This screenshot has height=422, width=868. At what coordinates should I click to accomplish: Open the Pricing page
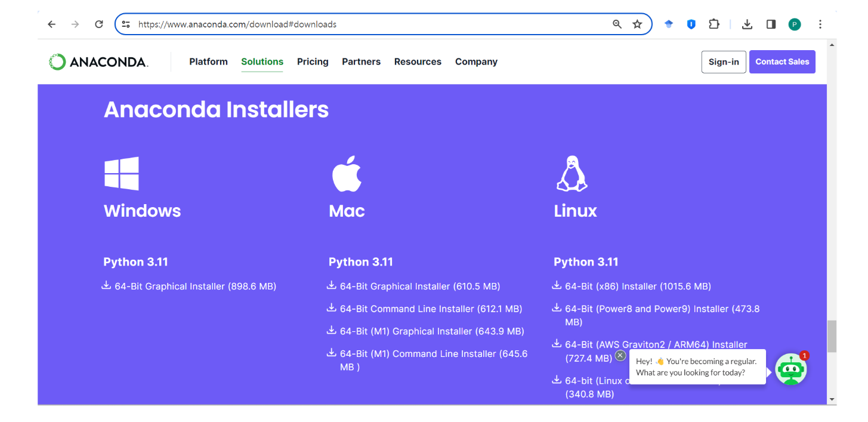[313, 61]
